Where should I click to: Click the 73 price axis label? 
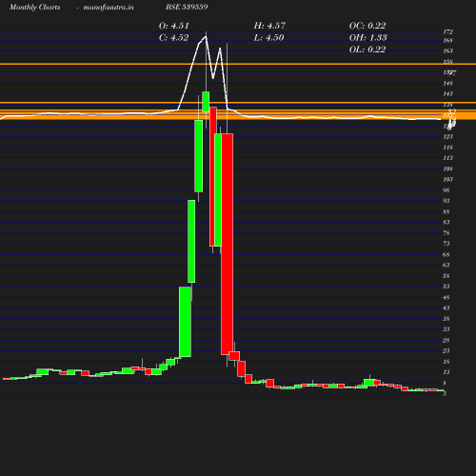446,244
